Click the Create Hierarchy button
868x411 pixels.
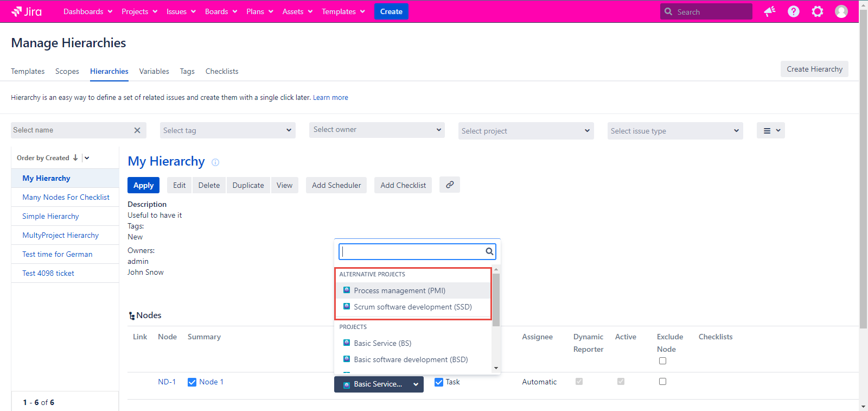point(814,69)
